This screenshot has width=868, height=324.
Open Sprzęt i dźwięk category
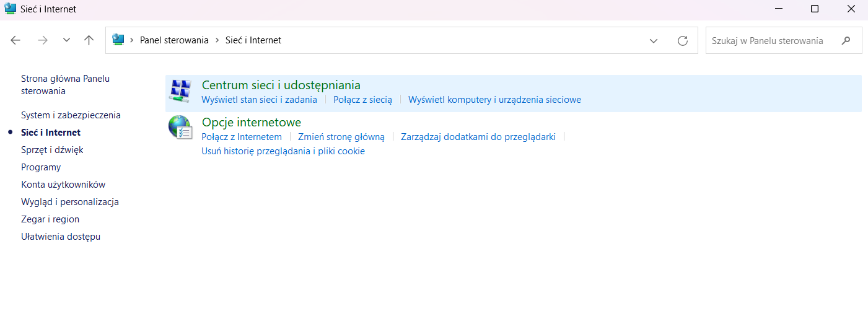pyautogui.click(x=52, y=150)
